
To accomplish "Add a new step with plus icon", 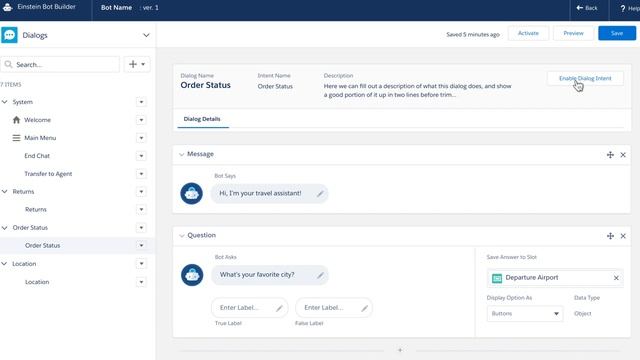I will click(x=400, y=350).
